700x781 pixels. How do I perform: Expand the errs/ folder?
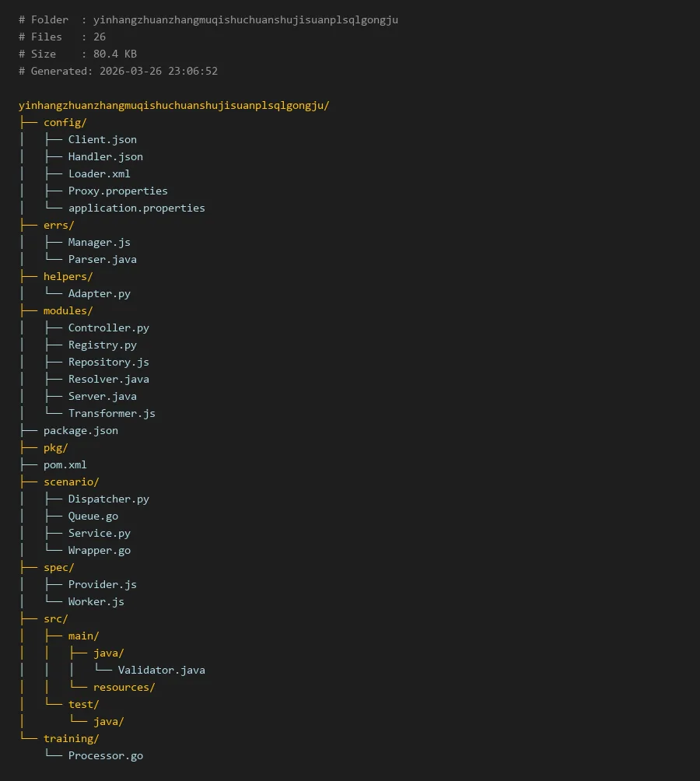tap(58, 226)
